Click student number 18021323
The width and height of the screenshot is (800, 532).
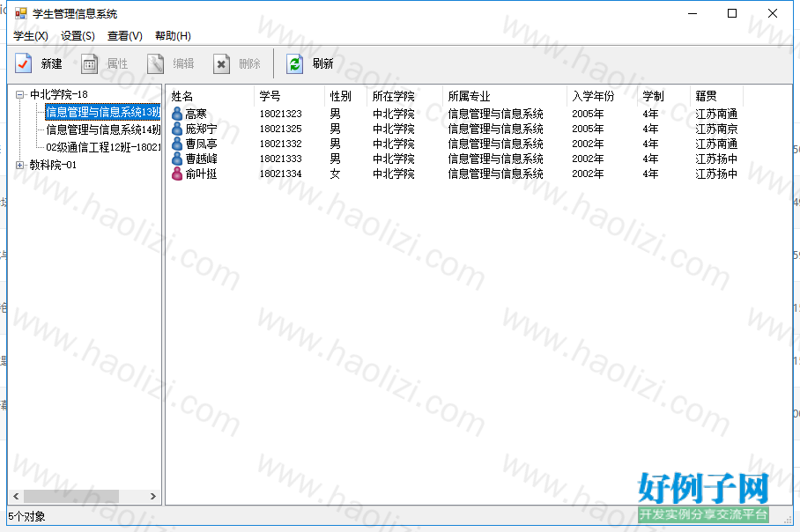[280, 114]
